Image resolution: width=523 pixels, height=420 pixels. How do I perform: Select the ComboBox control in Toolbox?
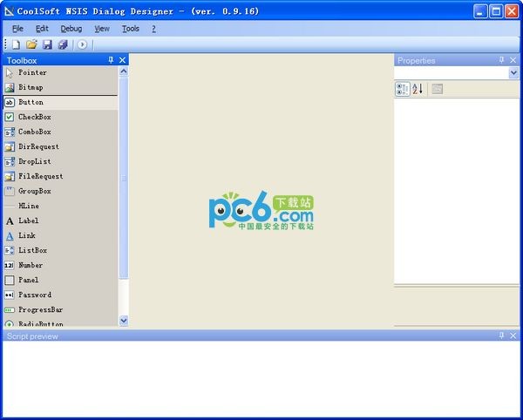pos(60,132)
